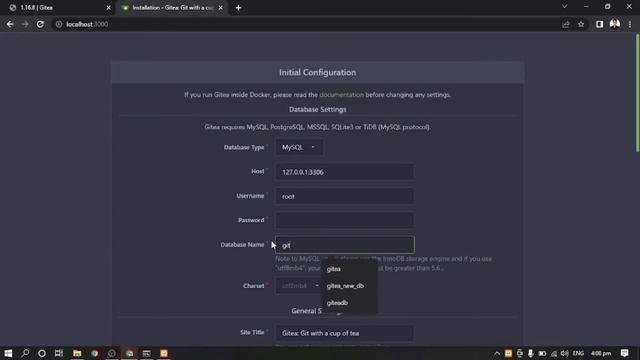Go forward with the browser arrow

[x=25, y=24]
